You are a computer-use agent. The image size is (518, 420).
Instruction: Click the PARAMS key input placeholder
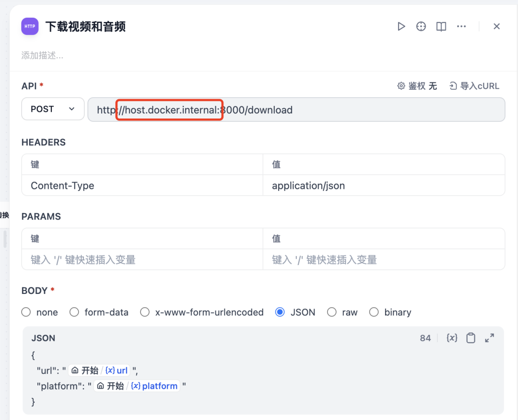(142, 260)
